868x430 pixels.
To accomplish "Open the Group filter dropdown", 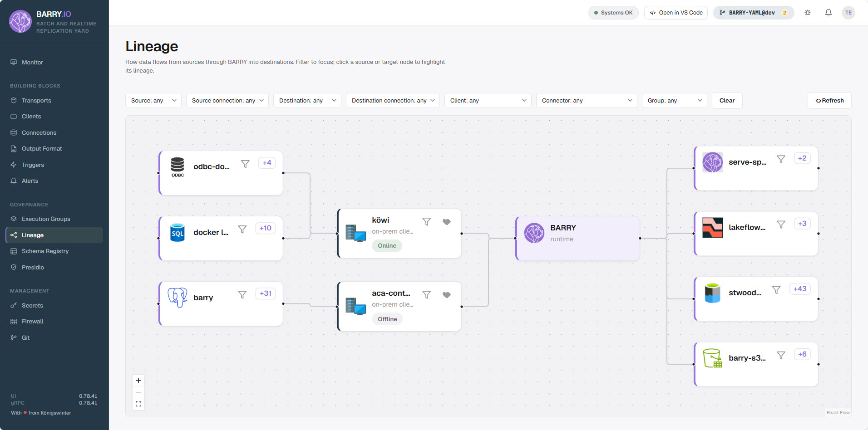I will pos(675,101).
